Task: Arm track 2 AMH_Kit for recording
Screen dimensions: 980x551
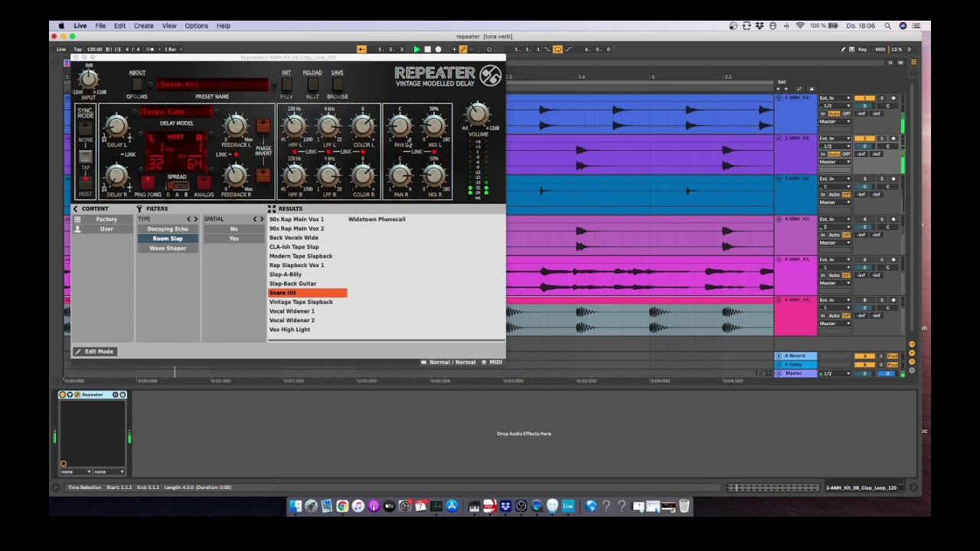Action: tap(893, 139)
